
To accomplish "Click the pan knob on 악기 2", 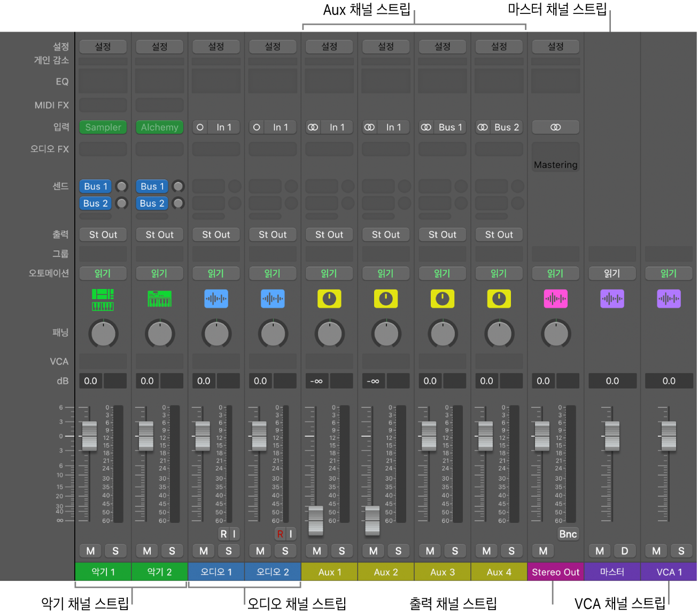I will click(160, 334).
